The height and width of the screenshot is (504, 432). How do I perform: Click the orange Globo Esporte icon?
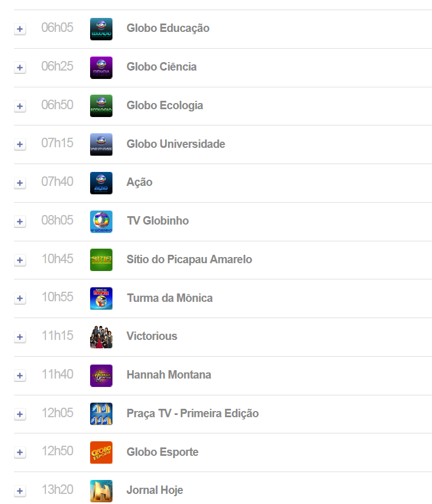101,452
